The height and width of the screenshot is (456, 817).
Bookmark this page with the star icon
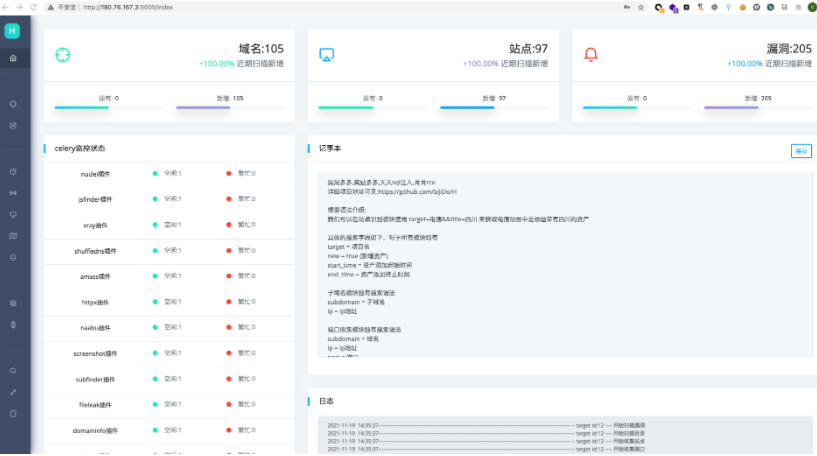coord(641,7)
